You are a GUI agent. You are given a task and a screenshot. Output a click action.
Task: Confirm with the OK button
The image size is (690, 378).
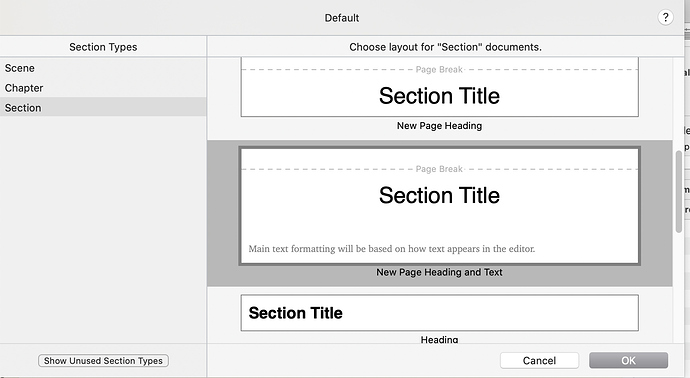pos(628,360)
